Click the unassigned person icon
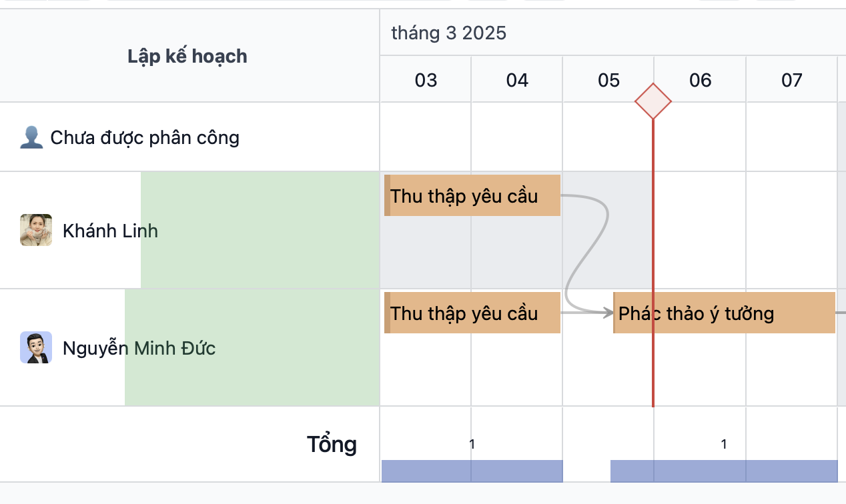Viewport: 846px width, 504px height. pyautogui.click(x=31, y=137)
